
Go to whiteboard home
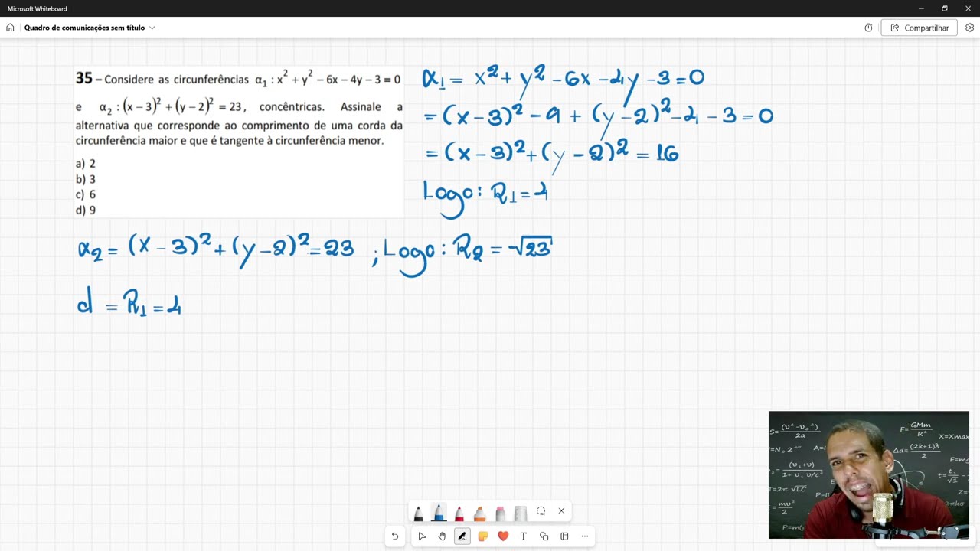[10, 28]
